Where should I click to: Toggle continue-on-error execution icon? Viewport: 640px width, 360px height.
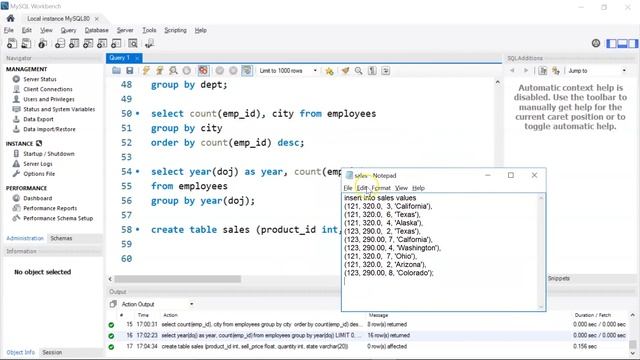[203, 71]
